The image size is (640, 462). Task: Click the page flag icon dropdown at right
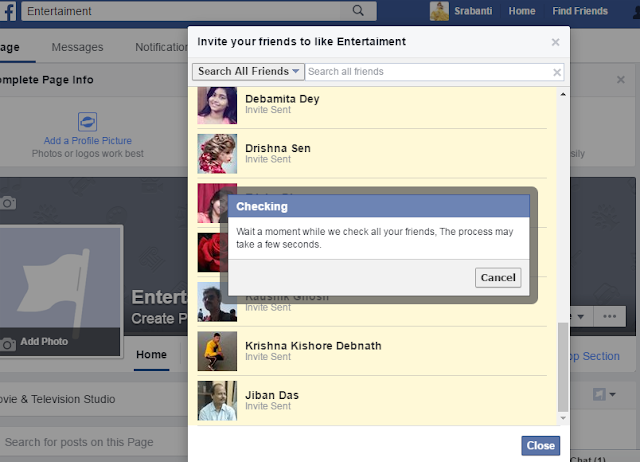(x=604, y=394)
